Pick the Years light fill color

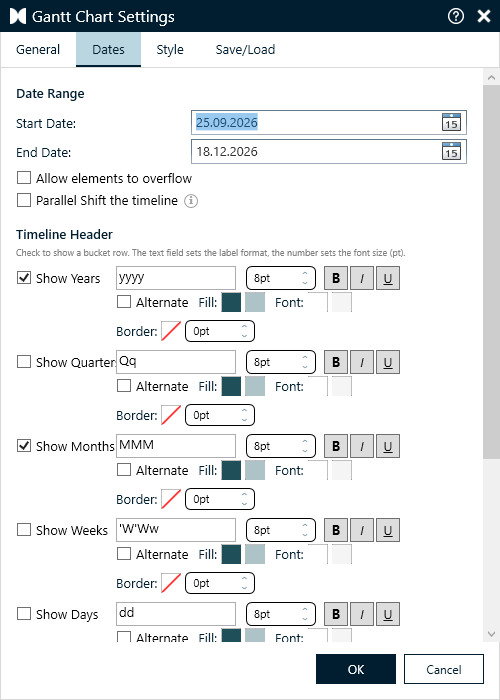[x=255, y=302]
